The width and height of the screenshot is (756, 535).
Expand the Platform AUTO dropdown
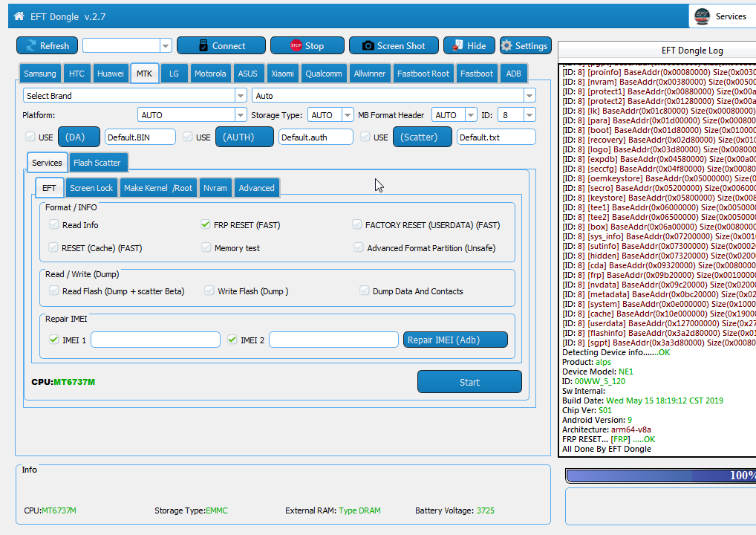pyautogui.click(x=241, y=115)
